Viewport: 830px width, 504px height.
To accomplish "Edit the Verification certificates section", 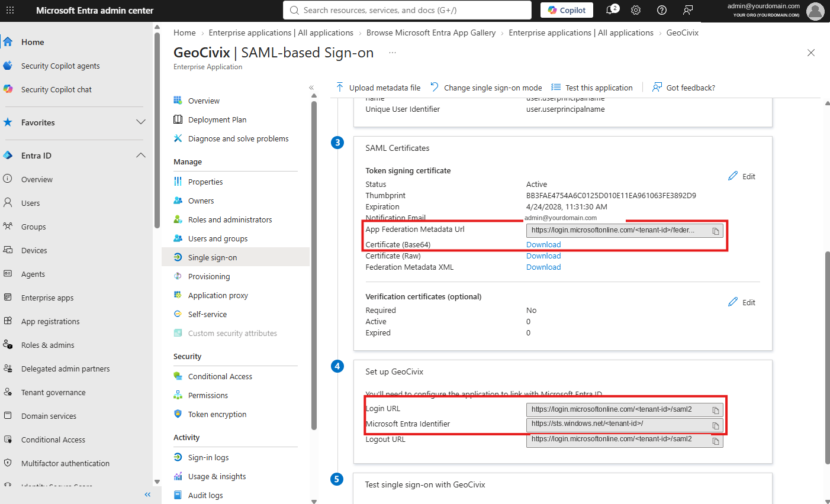I will click(x=742, y=302).
